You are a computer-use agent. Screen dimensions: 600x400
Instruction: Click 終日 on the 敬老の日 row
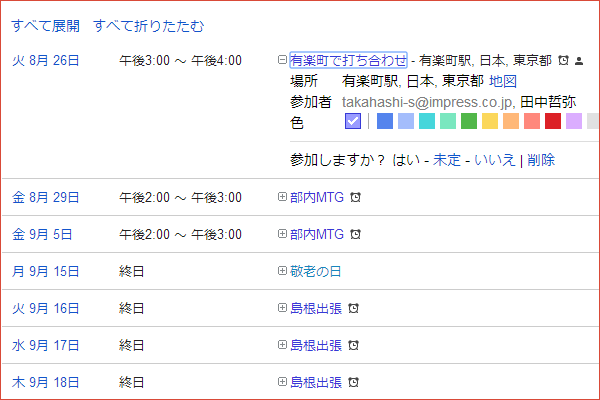pos(131,271)
